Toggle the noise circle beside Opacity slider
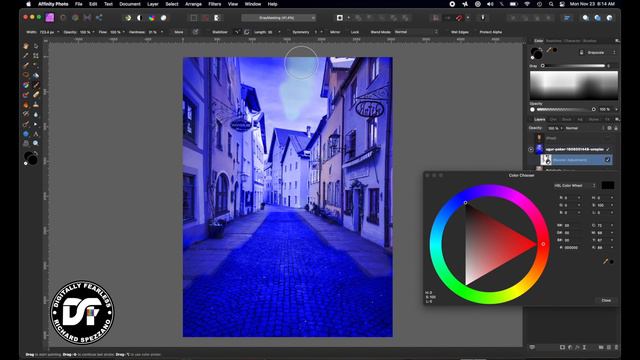Viewport: 640px width, 360px height. tap(532, 109)
